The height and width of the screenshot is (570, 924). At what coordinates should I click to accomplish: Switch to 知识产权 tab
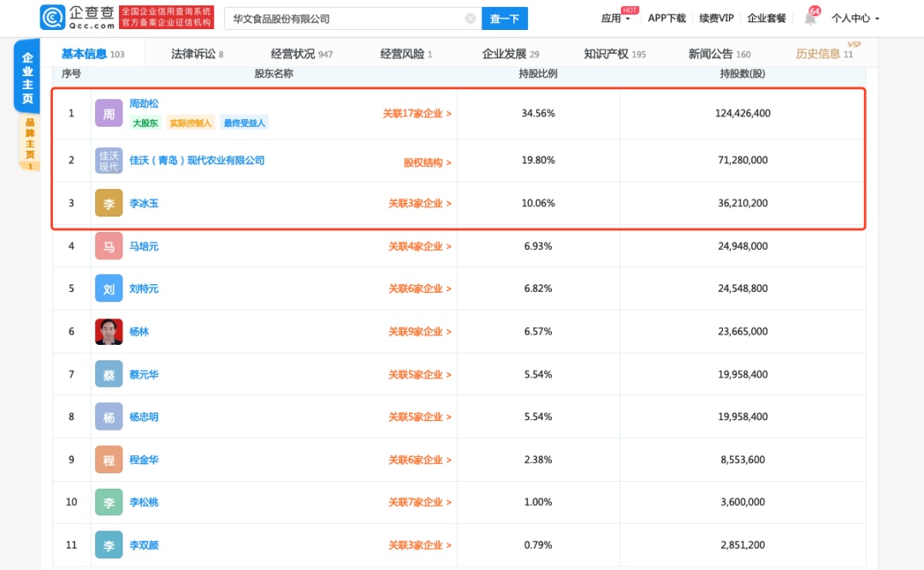coord(614,54)
